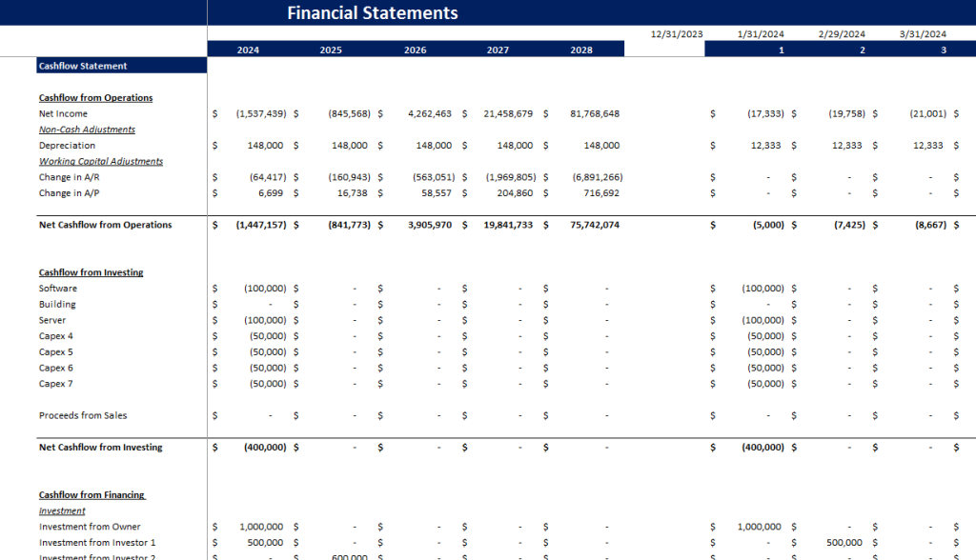
Task: Select the Proceeds from Sales label
Action: pos(83,415)
